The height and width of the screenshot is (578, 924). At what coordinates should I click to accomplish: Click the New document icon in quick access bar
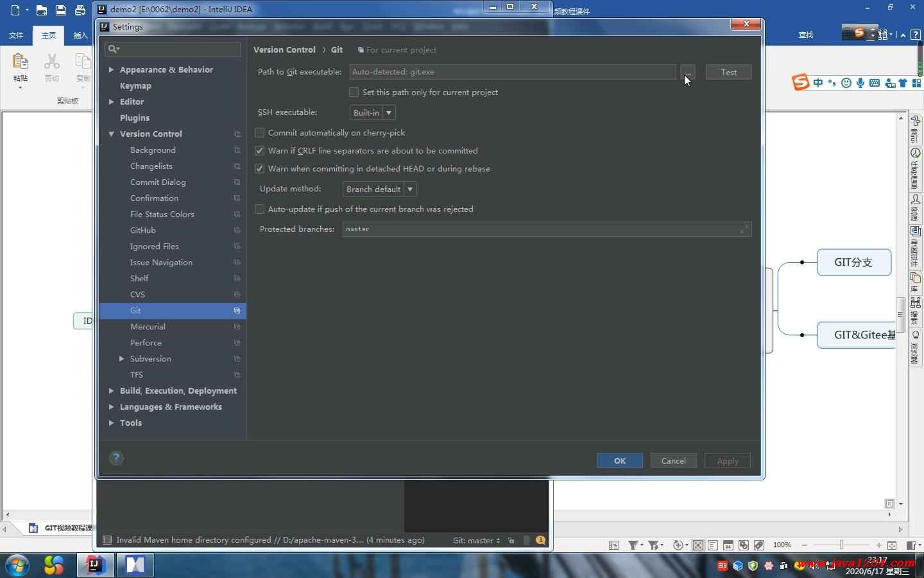15,10
